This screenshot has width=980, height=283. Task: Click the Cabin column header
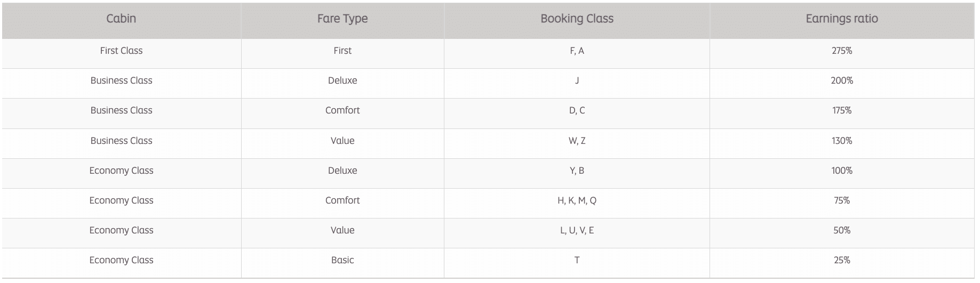point(121,19)
